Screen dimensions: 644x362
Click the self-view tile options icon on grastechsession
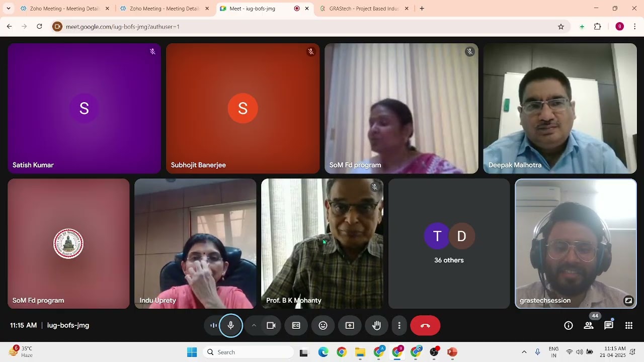pos(628,301)
